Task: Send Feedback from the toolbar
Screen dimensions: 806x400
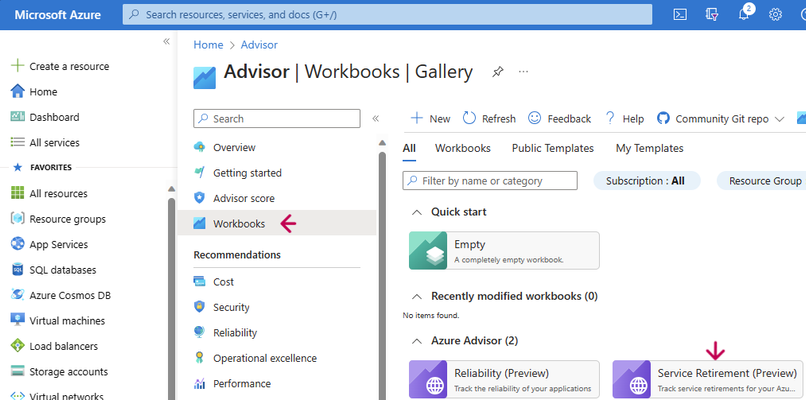Action: click(560, 119)
